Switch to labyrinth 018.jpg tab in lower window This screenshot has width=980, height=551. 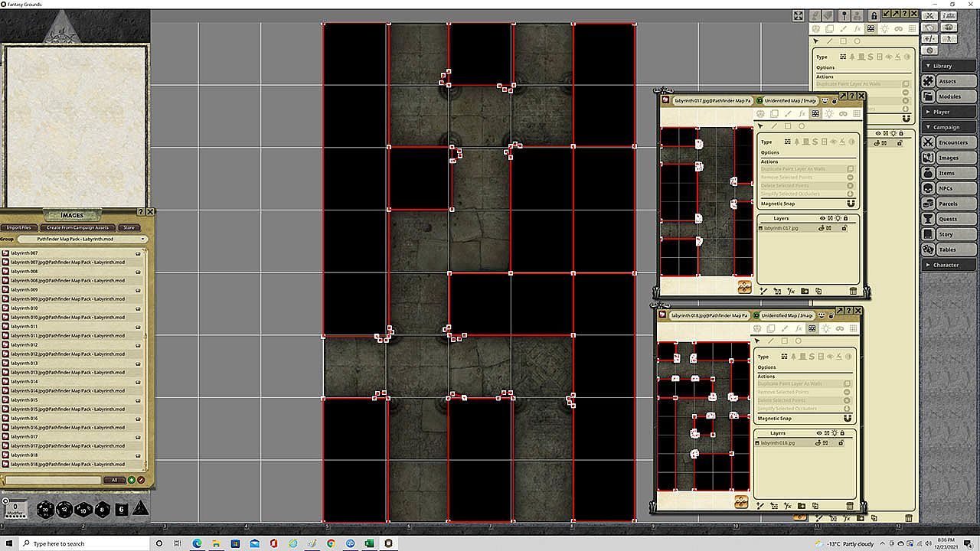coord(708,315)
